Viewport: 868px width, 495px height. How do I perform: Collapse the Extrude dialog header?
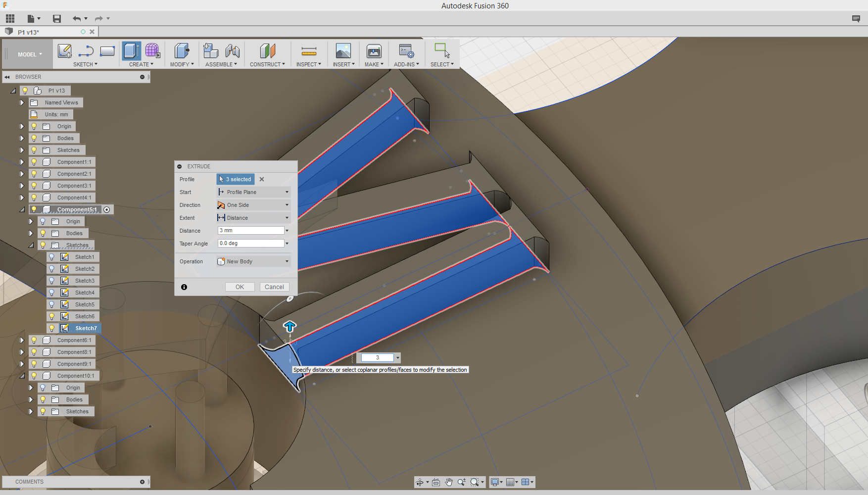[180, 166]
